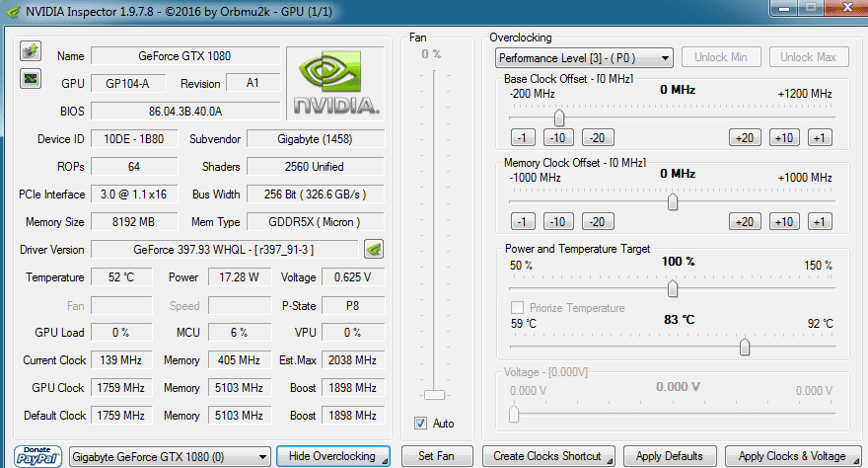Image resolution: width=868 pixels, height=468 pixels.
Task: Click the Current Clock value 139 MHz
Action: pyautogui.click(x=121, y=360)
